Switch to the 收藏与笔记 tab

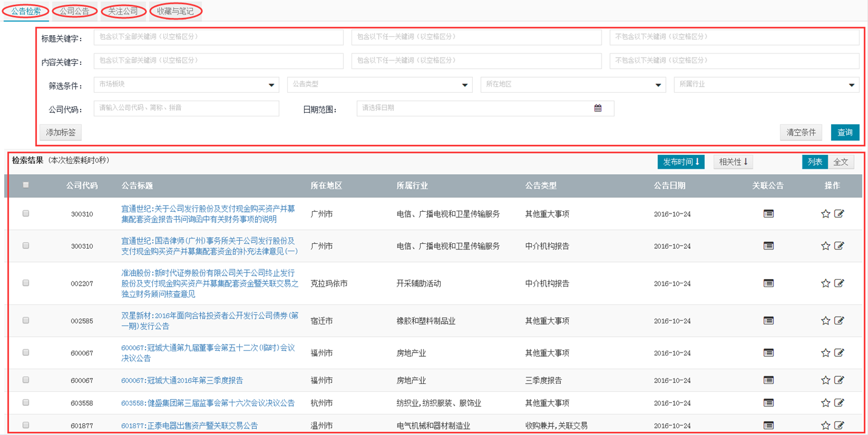click(175, 11)
